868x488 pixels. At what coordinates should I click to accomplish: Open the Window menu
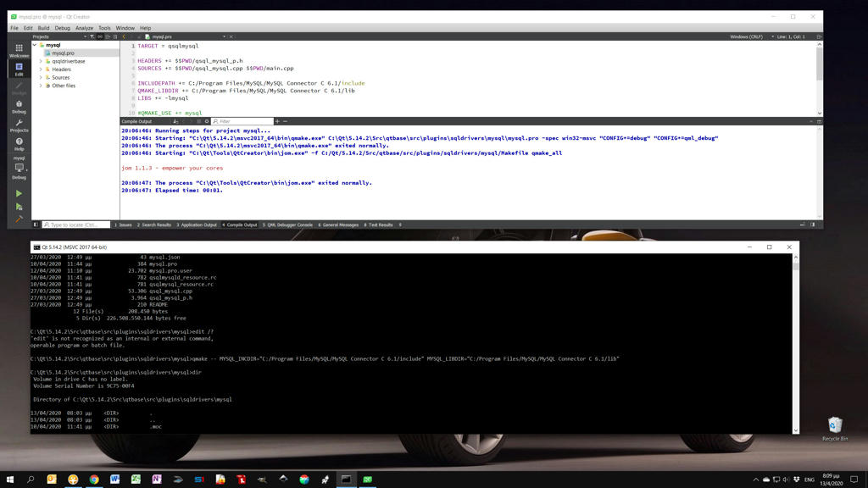pos(125,28)
